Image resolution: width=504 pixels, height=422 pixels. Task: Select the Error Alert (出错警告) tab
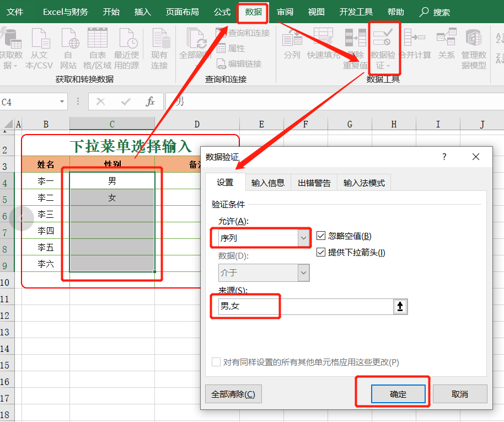coord(314,183)
